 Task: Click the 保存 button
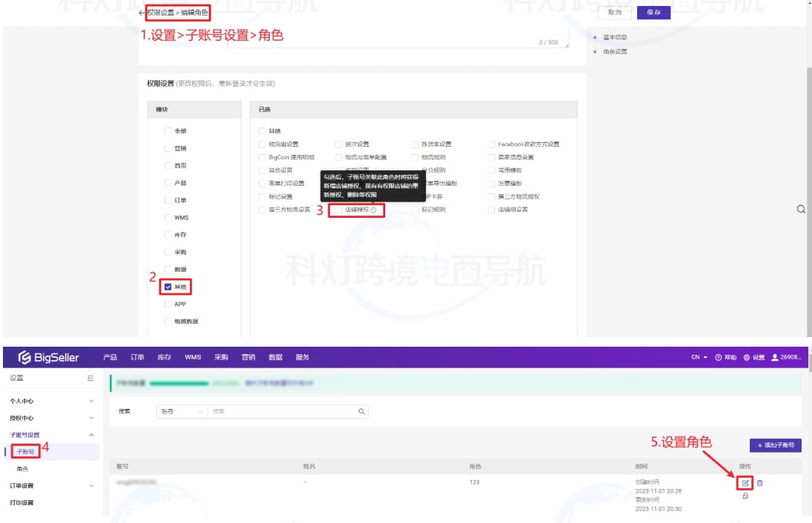653,13
